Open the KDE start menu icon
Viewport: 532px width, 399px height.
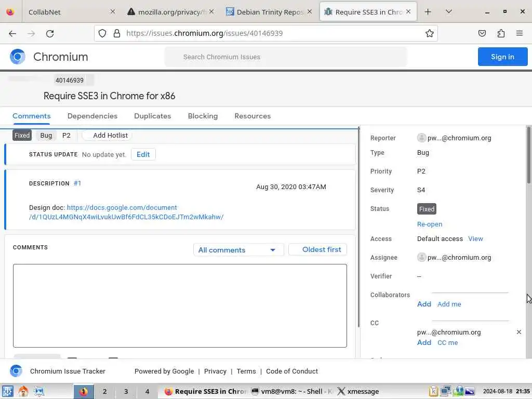click(8, 391)
